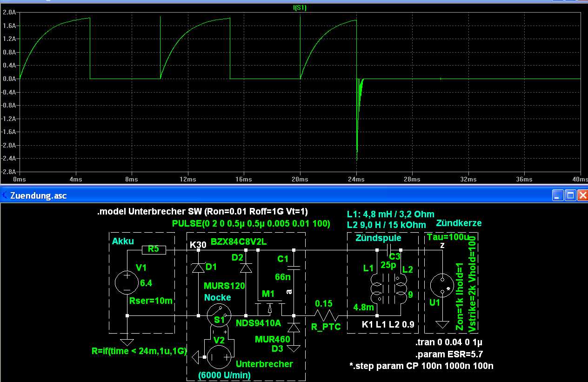Screen dimensions: 588x382
Task: Minimize the Zuendung.asc schematic window
Action: [x=558, y=195]
